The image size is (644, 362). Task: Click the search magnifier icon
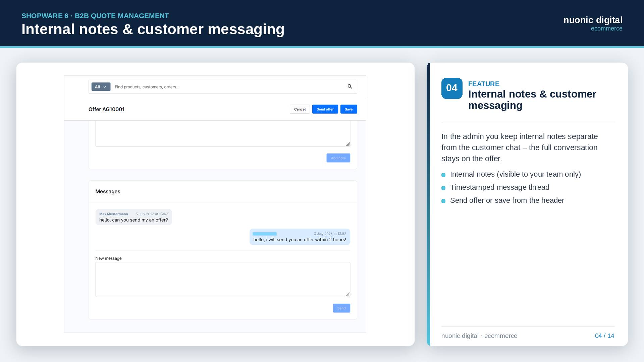point(350,86)
